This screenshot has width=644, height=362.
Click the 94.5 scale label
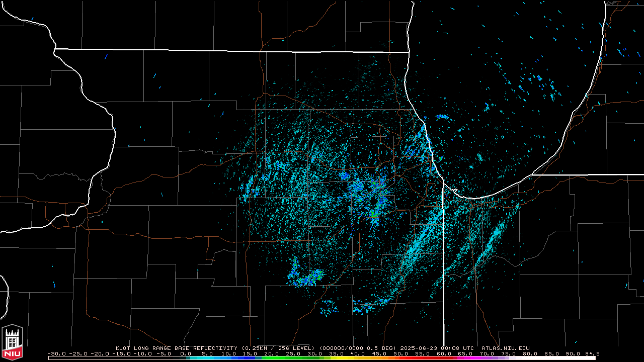[x=592, y=353]
